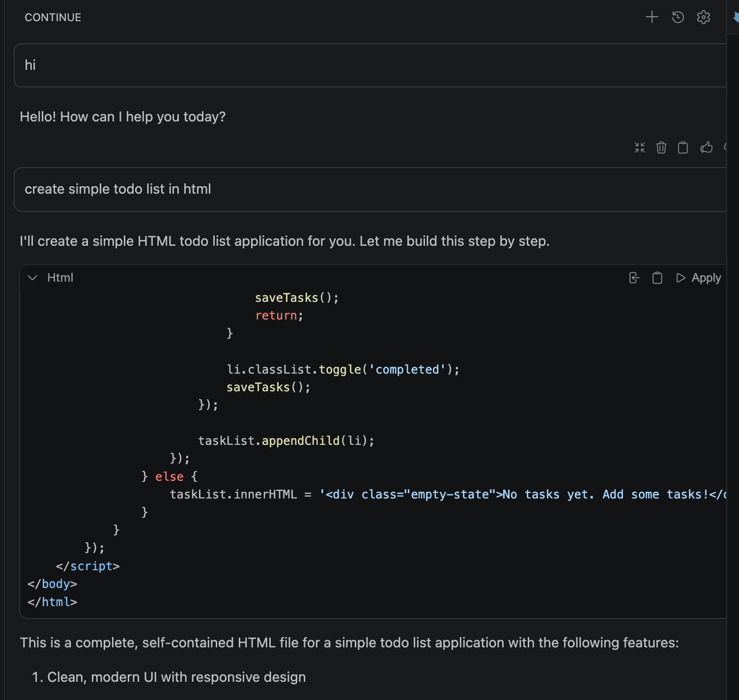Click the 'return;' code line

(279, 316)
